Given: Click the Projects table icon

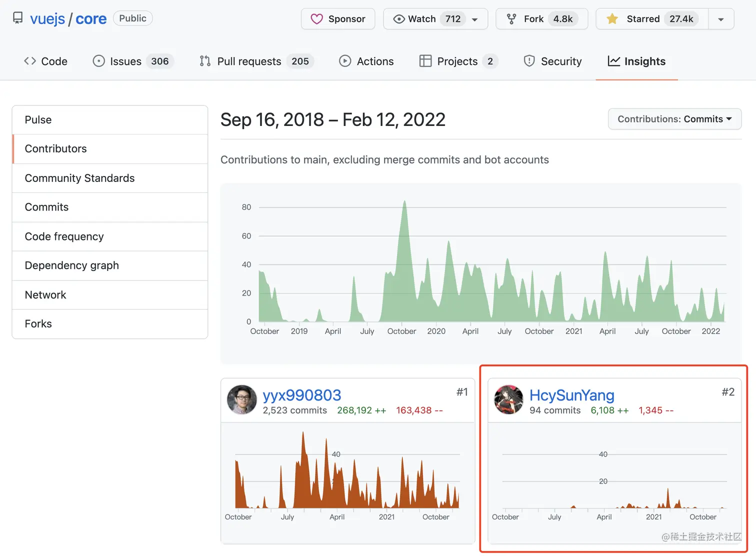Looking at the screenshot, I should click(425, 61).
